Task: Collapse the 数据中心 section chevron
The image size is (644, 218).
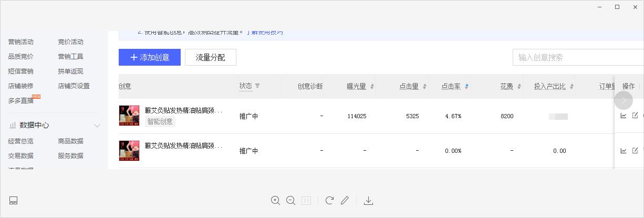Action: (x=97, y=126)
